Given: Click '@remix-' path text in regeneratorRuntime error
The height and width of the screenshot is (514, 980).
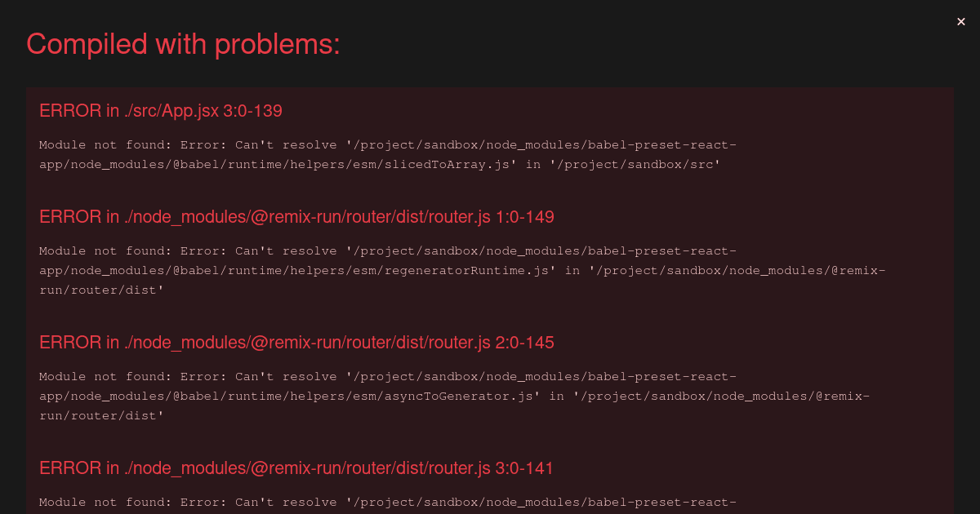Looking at the screenshot, I should click(x=858, y=271).
